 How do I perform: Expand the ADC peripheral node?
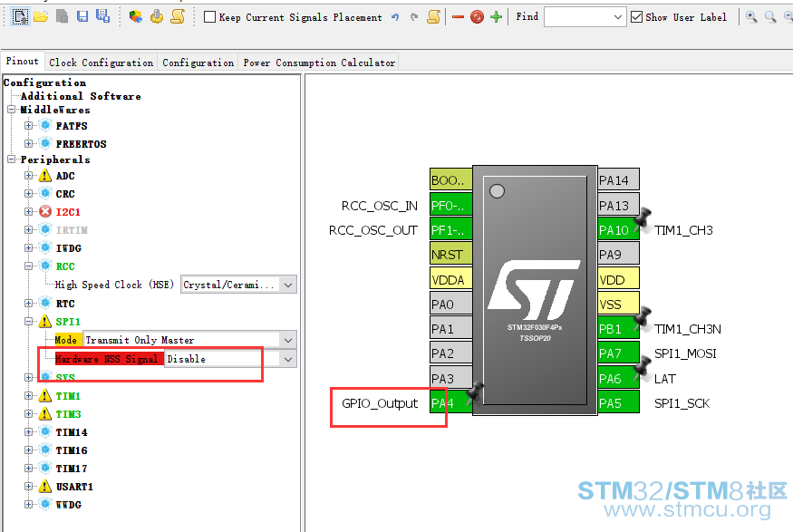[29, 176]
